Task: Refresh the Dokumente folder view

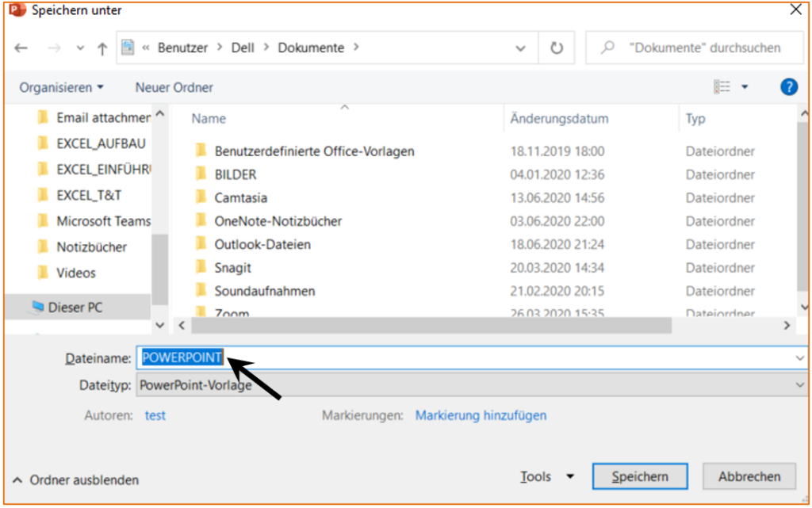Action: coord(556,48)
